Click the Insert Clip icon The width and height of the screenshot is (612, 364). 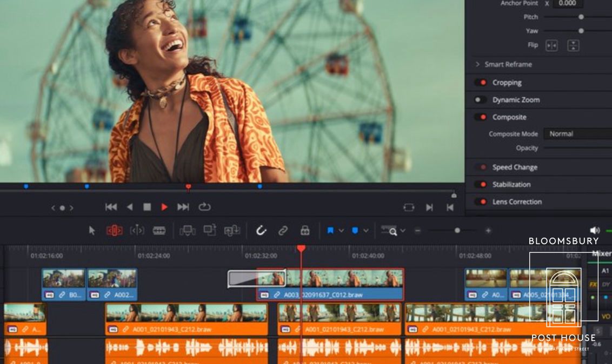[x=187, y=230]
